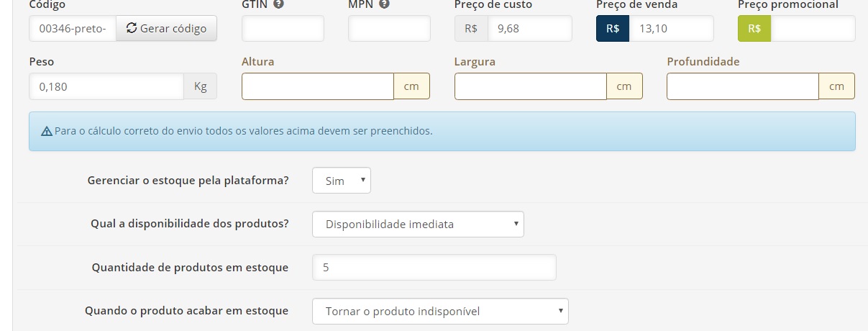Open the Disponibilidade imediata dropdown
Viewport: 868px width, 331px height.
(418, 224)
